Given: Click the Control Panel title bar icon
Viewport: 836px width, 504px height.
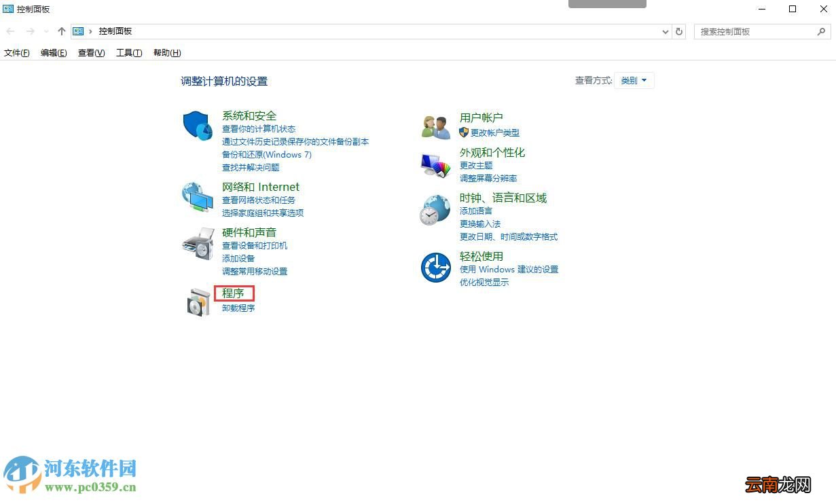Looking at the screenshot, I should (x=8, y=10).
